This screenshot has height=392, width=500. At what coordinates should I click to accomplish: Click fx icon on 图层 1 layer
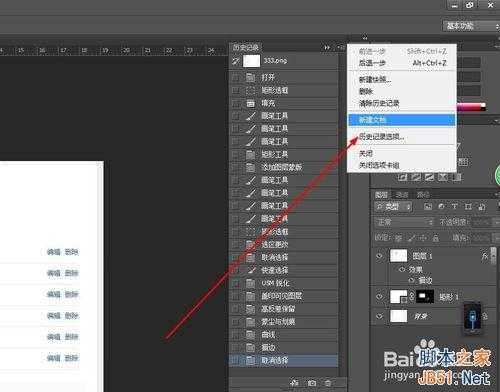point(485,256)
